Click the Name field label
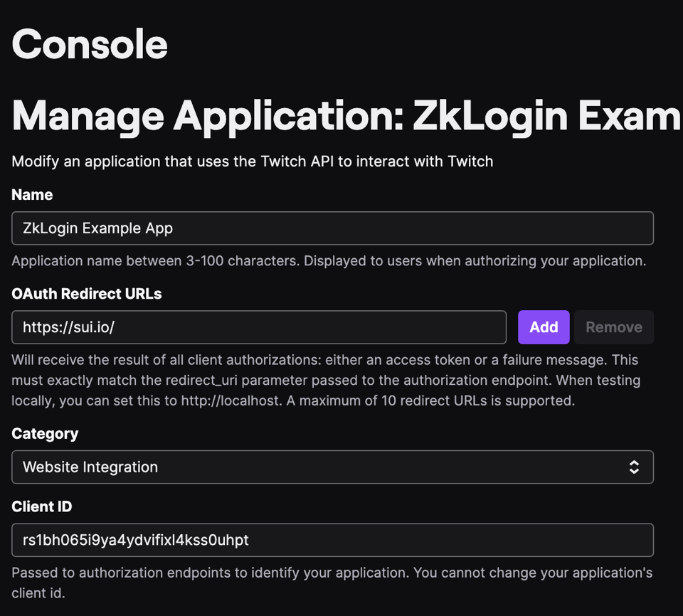The height and width of the screenshot is (616, 683). (32, 195)
